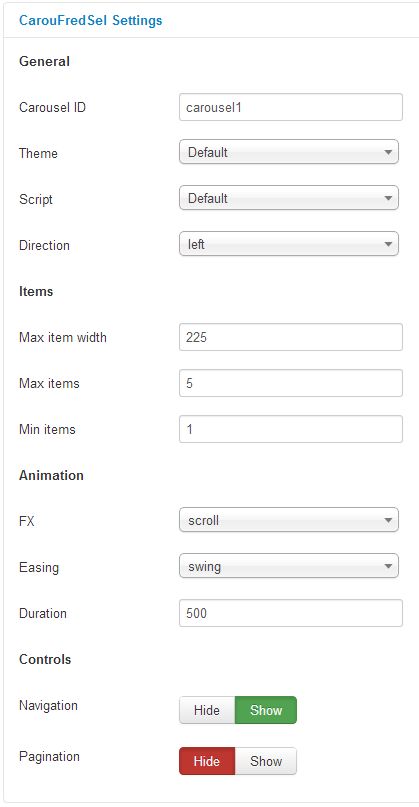Open the FX dropdown showing scroll
Screen dimensions: 419x807
pyautogui.click(x=289, y=520)
